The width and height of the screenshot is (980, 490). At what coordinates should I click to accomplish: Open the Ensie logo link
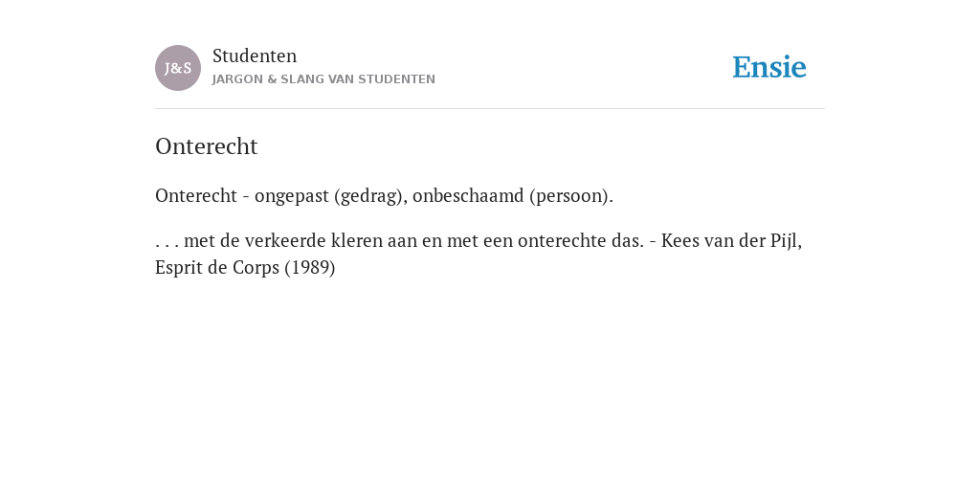(x=769, y=67)
